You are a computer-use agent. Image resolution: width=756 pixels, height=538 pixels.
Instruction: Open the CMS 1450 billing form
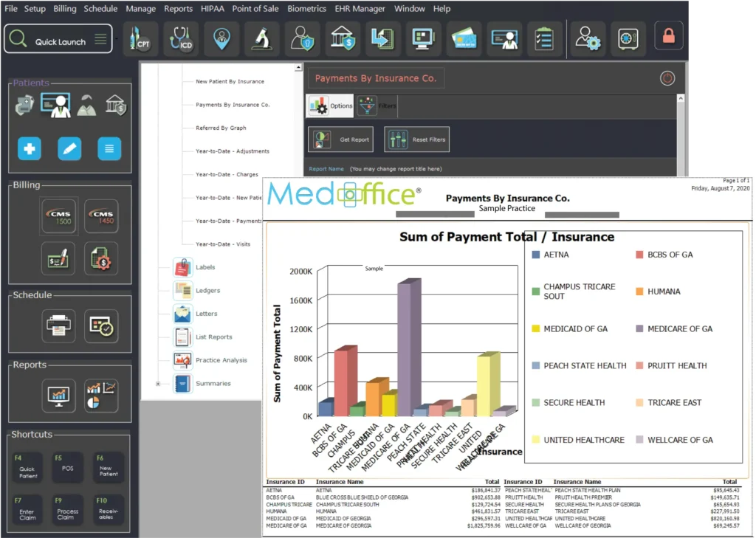click(101, 217)
